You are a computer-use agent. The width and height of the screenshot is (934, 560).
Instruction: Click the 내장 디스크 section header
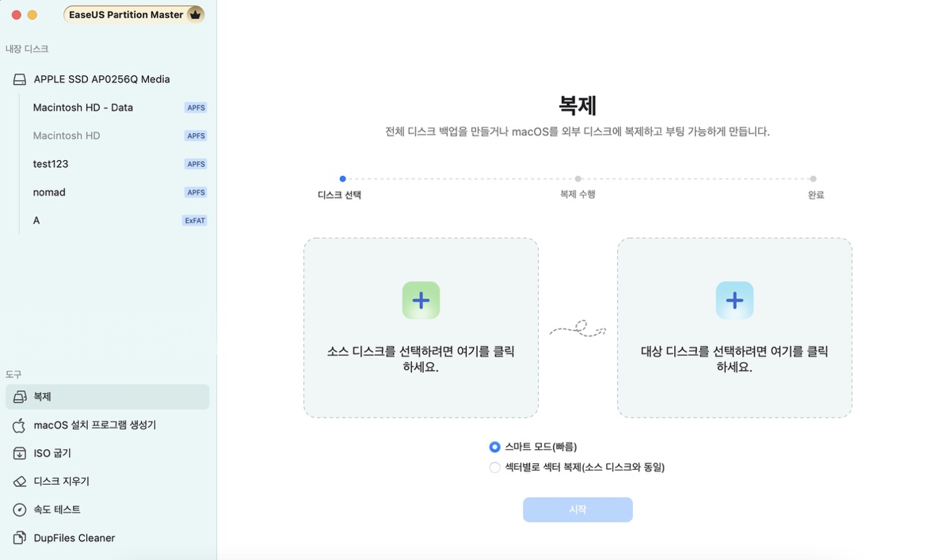click(27, 49)
